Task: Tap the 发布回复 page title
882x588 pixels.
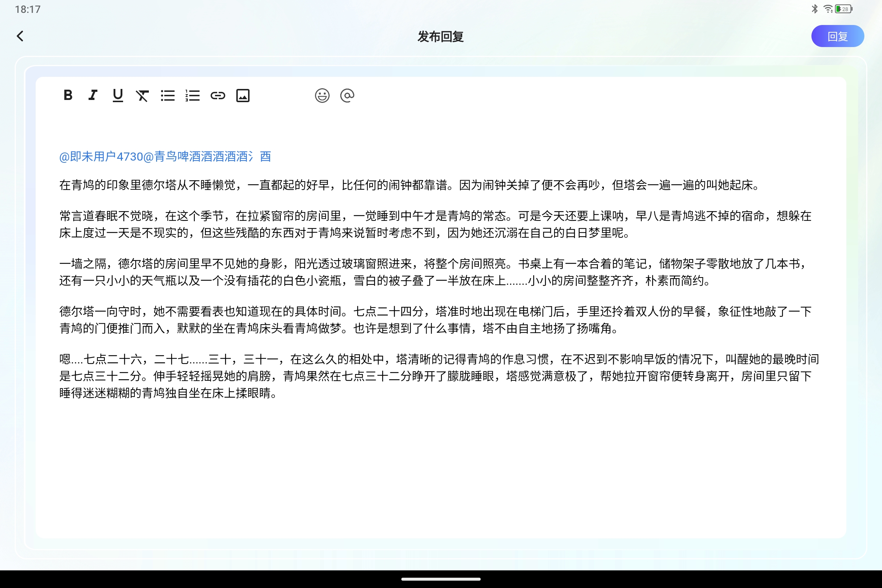Action: tap(441, 37)
